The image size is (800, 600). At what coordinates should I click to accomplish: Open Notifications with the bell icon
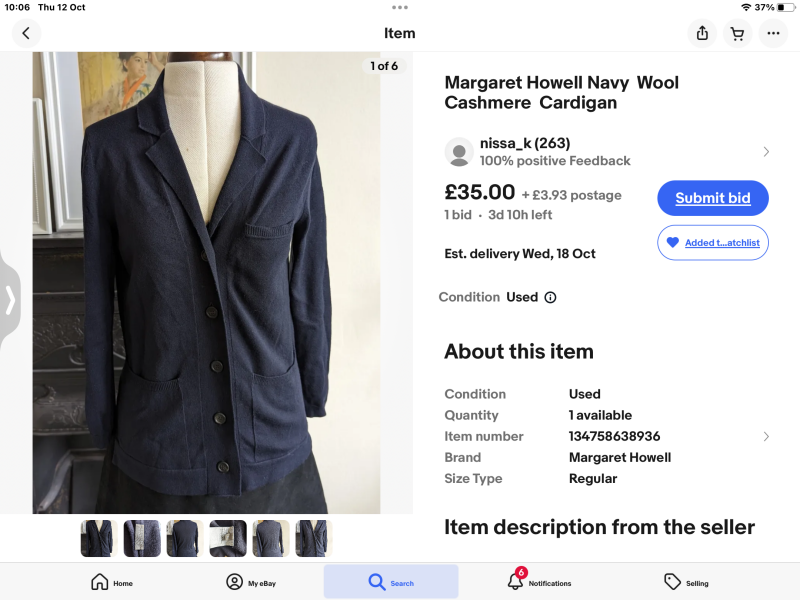pos(516,581)
